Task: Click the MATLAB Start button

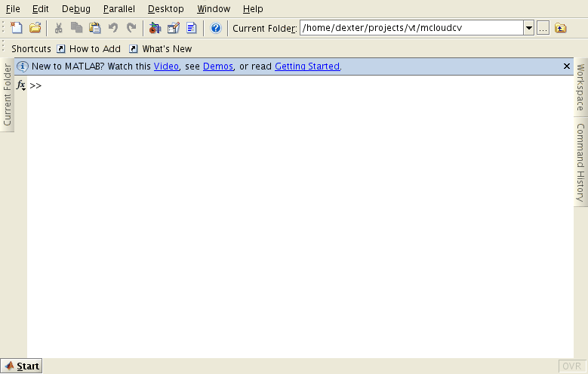Action: [21, 366]
